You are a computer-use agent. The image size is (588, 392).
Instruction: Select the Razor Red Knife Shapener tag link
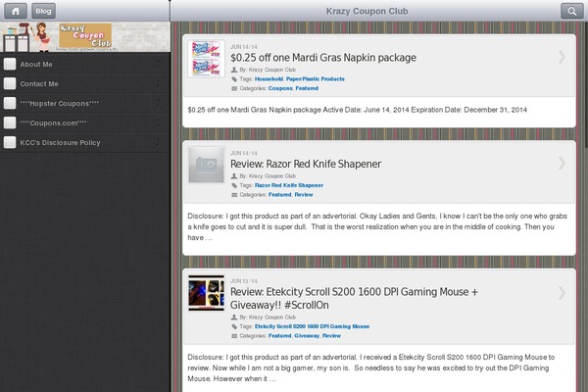289,185
